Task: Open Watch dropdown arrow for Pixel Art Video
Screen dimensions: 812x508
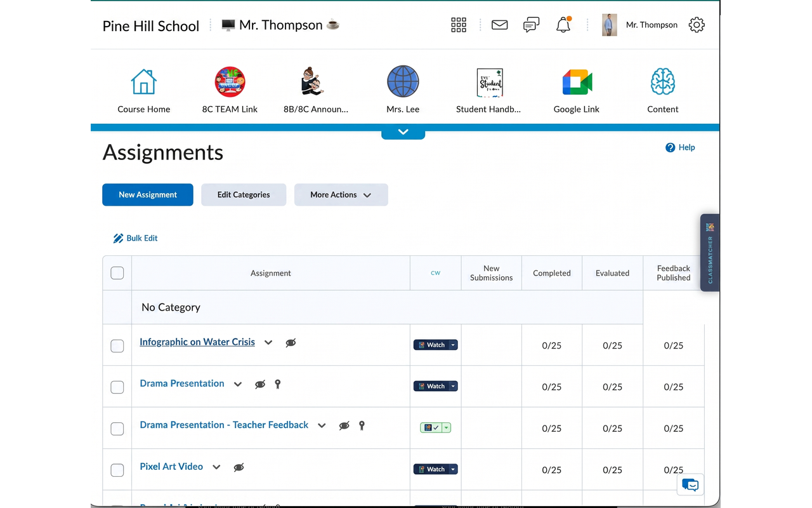Action: 453,469
